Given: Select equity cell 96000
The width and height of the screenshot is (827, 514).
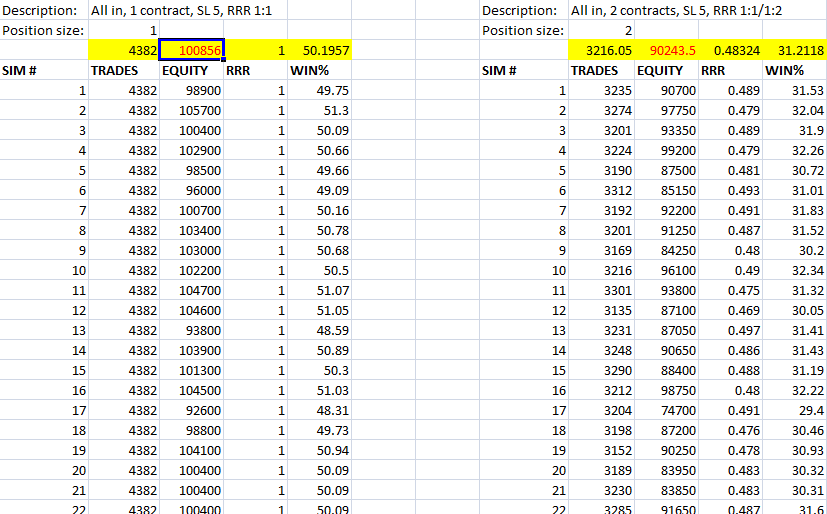Looking at the screenshot, I should [x=191, y=191].
